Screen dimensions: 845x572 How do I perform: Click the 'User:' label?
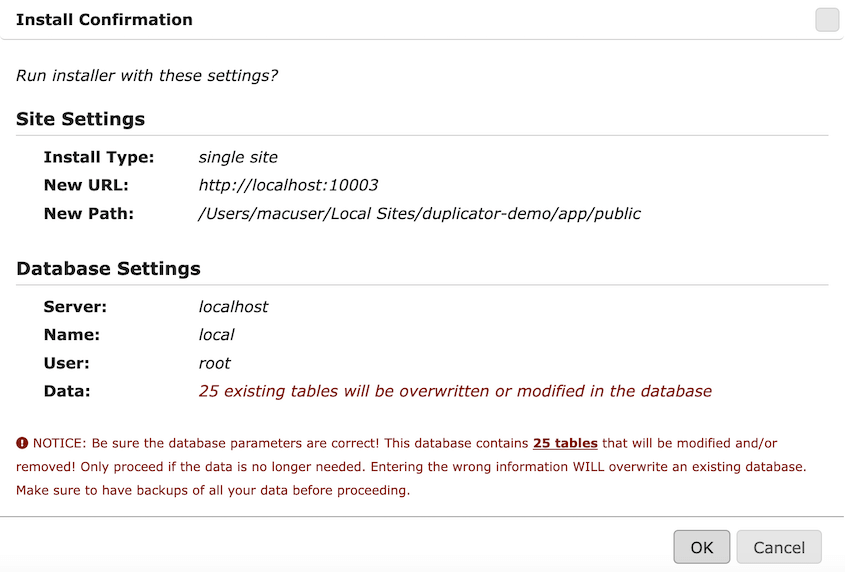coord(67,363)
